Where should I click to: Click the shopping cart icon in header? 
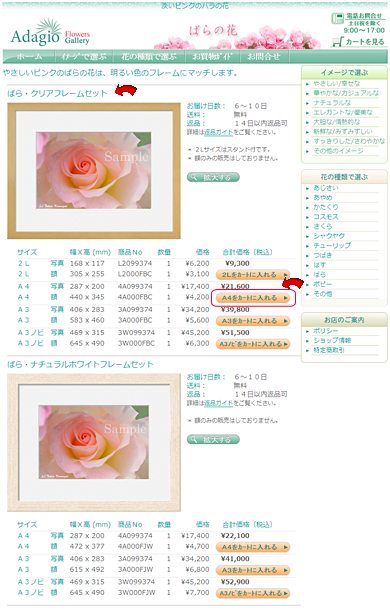[337, 42]
